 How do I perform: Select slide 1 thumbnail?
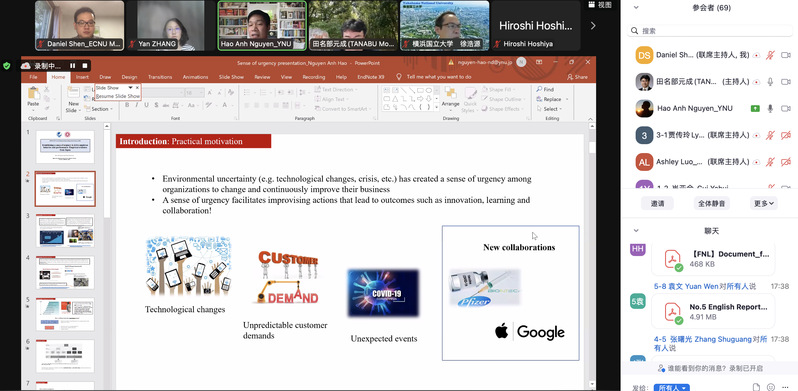[65, 147]
